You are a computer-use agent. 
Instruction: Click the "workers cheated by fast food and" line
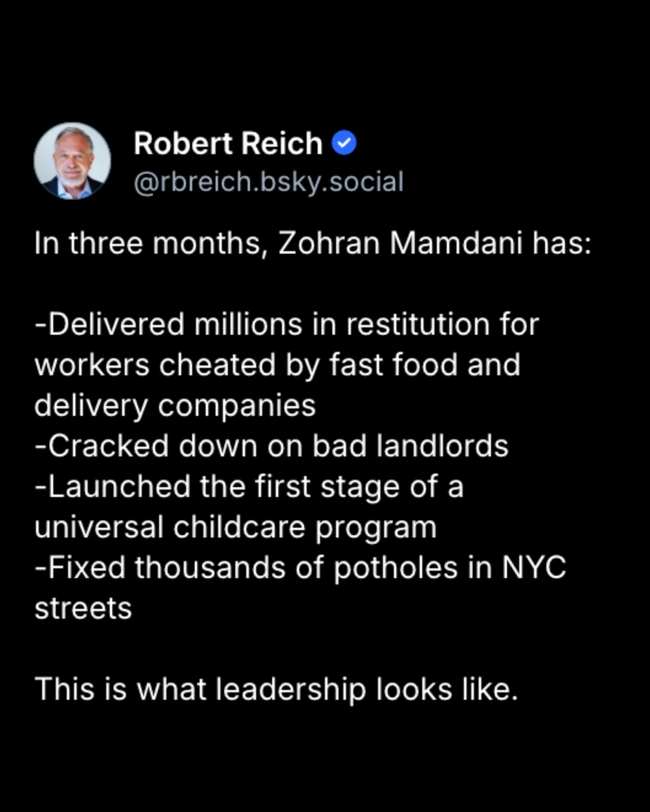(x=277, y=364)
